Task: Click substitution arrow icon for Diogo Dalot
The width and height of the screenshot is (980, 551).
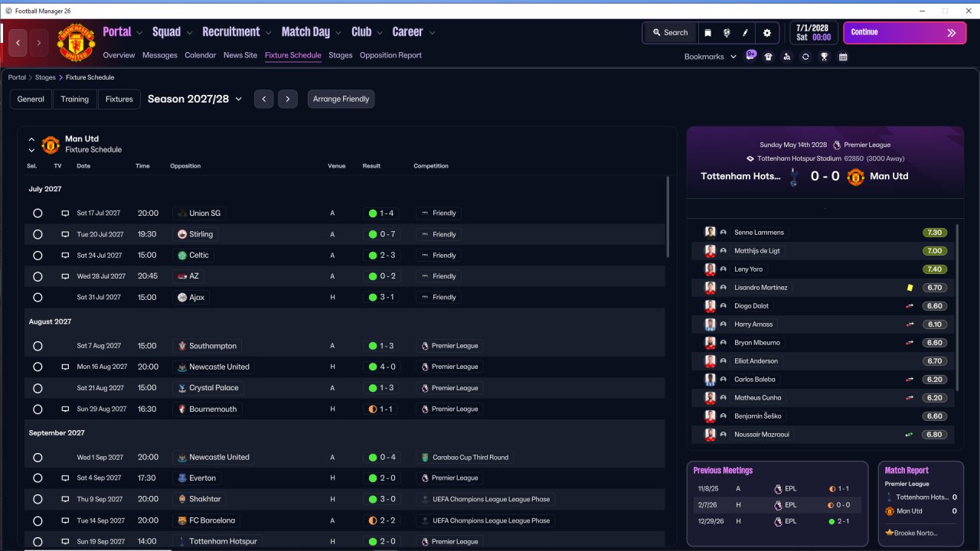Action: [x=910, y=306]
